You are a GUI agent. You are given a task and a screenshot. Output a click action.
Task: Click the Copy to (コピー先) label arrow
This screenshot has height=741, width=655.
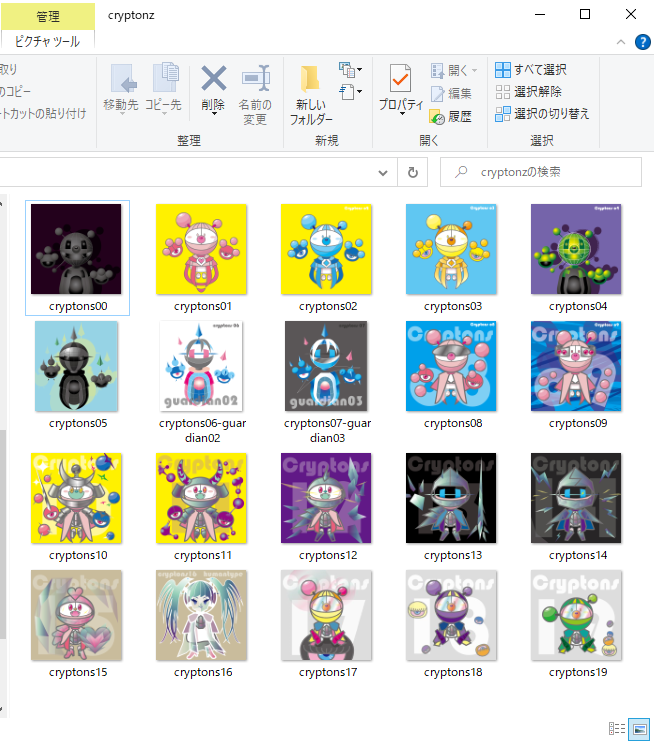pyautogui.click(x=164, y=113)
